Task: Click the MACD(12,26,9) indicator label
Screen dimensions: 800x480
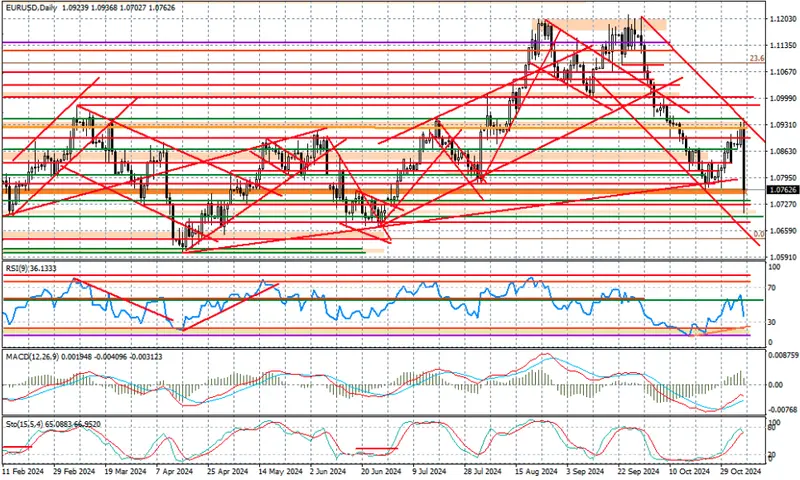Action: pos(84,357)
